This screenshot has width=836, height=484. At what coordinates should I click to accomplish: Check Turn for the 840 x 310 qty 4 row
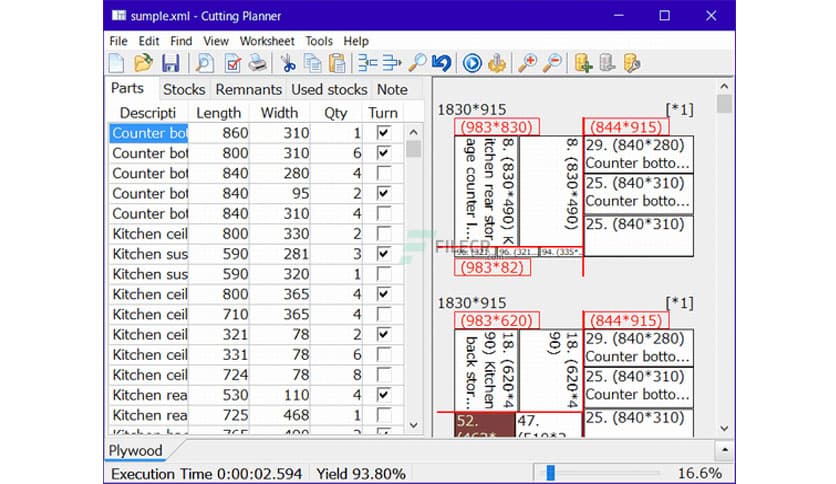coord(383,213)
